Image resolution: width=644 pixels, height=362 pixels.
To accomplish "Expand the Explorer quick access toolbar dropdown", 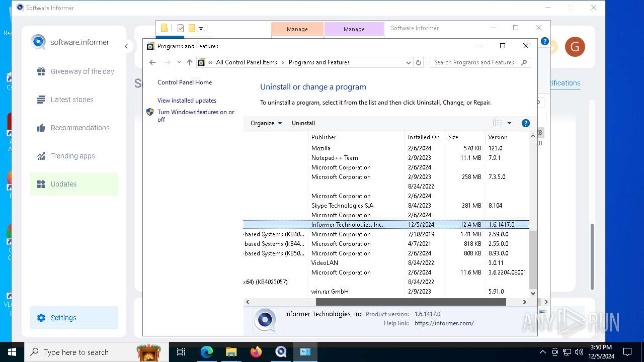I will point(201,29).
